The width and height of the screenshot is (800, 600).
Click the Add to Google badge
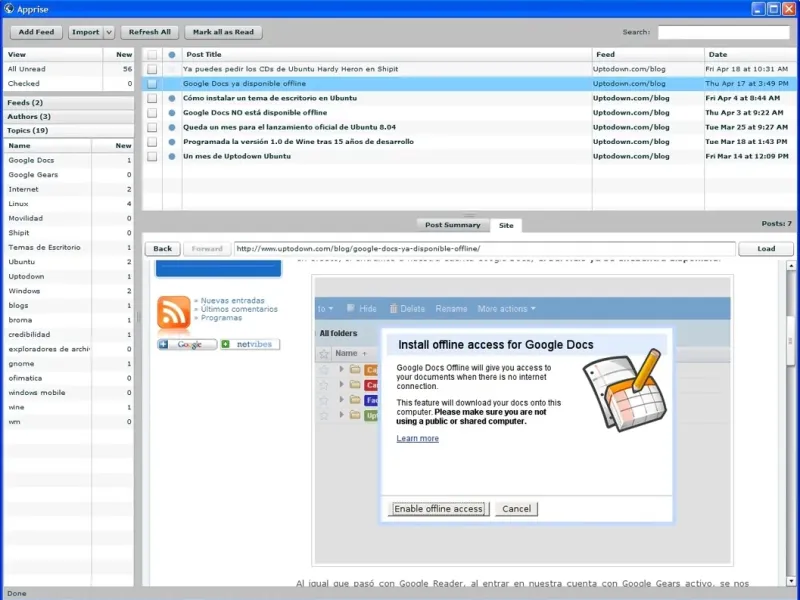pos(187,344)
